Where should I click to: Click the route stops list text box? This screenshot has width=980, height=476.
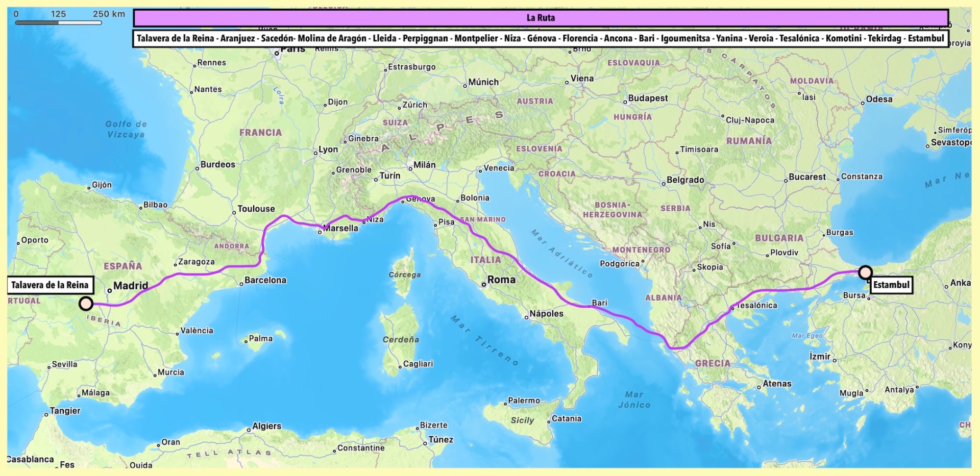pos(541,39)
